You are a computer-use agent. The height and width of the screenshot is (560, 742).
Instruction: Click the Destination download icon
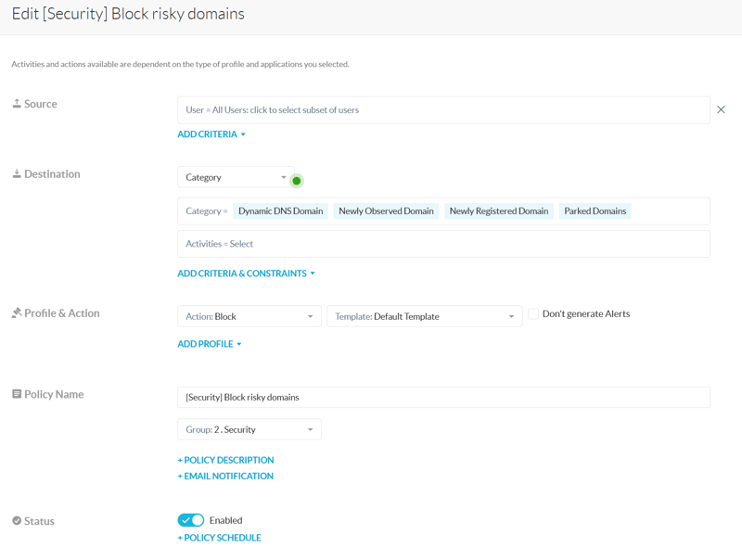coord(17,173)
